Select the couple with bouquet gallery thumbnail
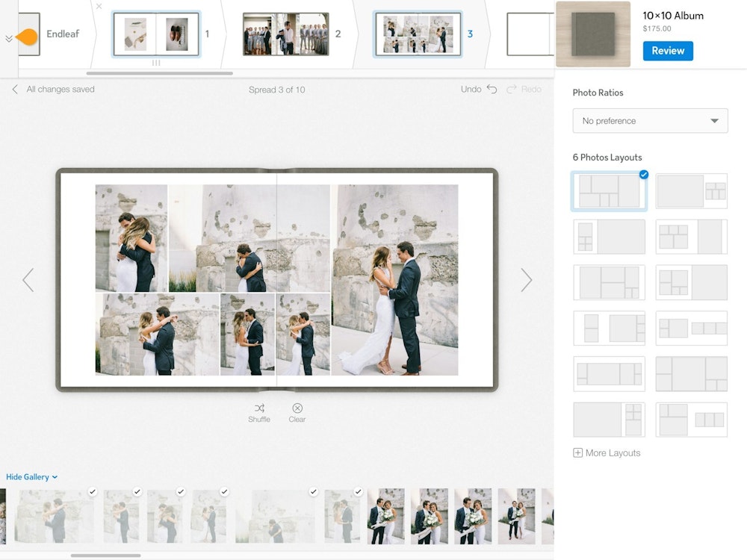Viewport: 747px width, 560px height. click(386, 516)
